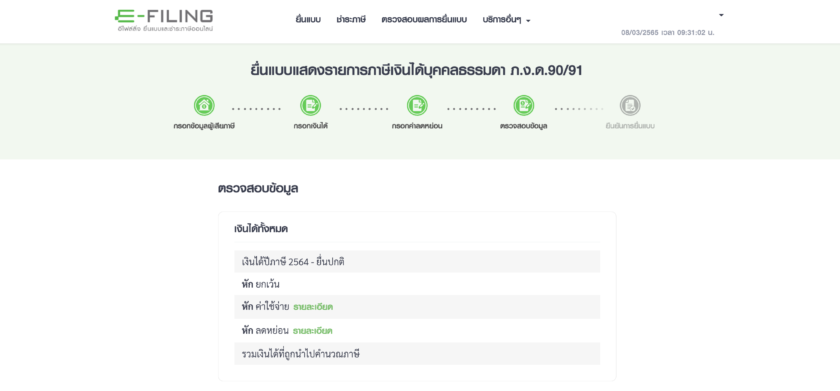The height and width of the screenshot is (391, 840).
Task: Click the E-FILING logo
Action: click(164, 20)
